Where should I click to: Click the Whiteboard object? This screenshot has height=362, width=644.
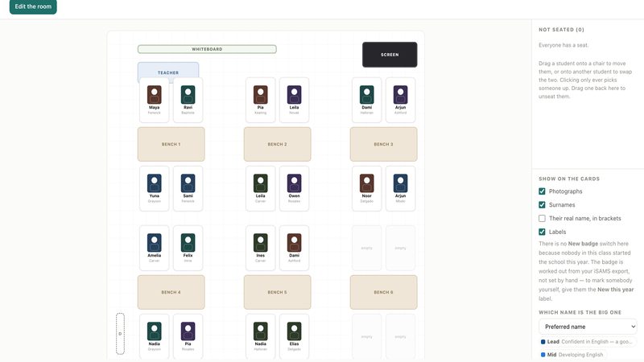(207, 49)
